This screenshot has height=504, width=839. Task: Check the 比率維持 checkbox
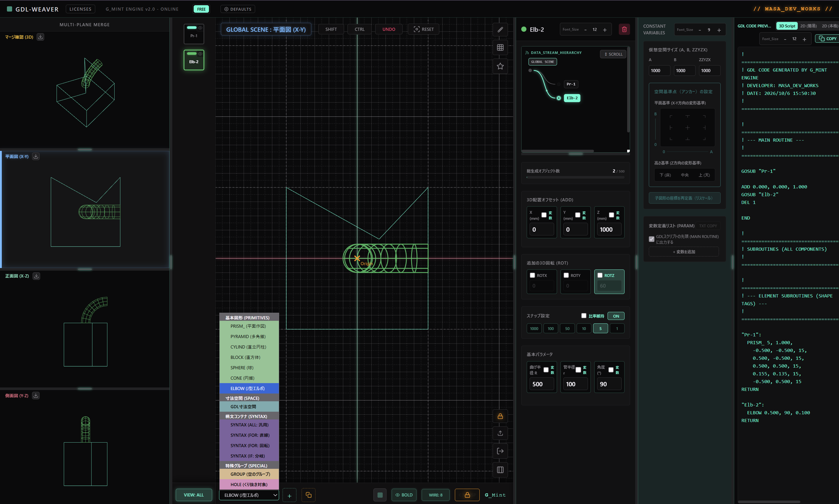point(584,316)
